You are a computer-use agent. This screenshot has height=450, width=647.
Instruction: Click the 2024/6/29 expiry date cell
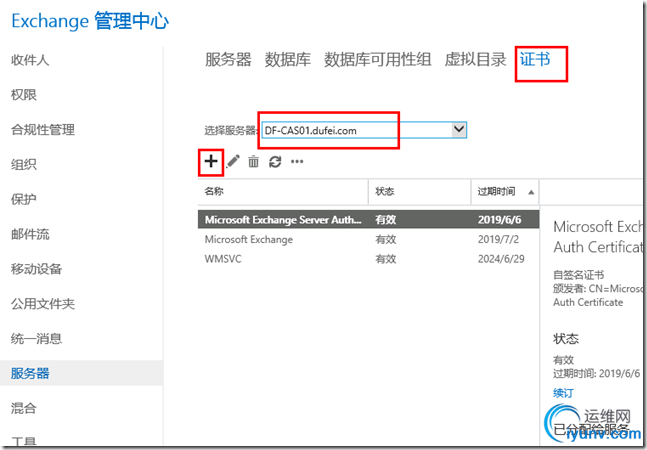[x=501, y=259]
